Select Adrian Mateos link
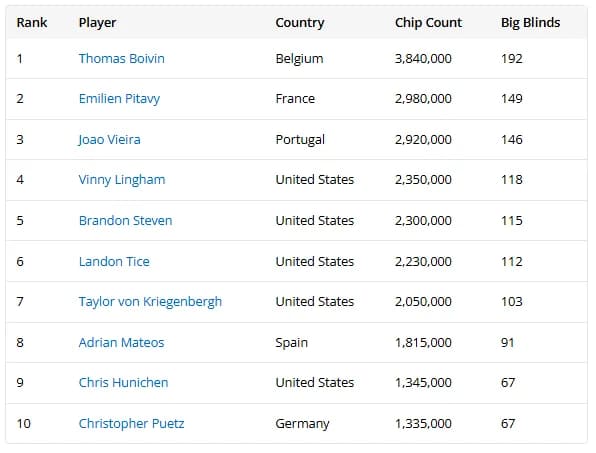 [122, 342]
